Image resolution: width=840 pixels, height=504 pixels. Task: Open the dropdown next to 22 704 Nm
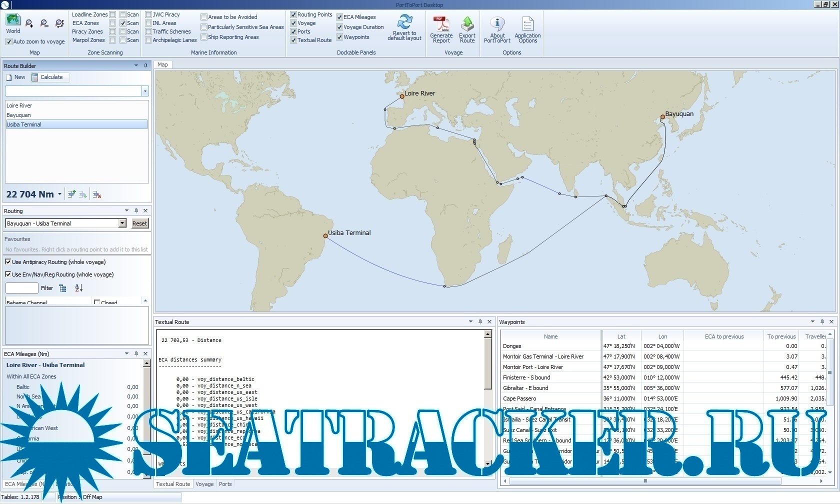click(x=60, y=194)
